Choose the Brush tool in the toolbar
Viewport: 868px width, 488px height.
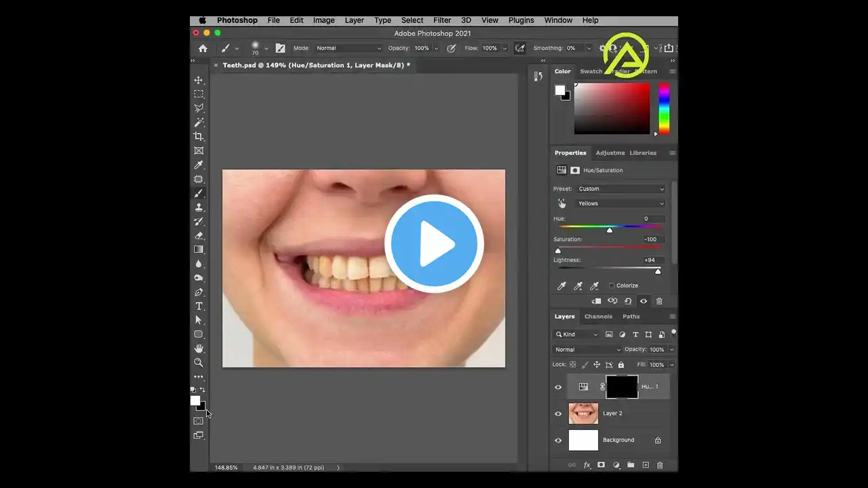199,193
